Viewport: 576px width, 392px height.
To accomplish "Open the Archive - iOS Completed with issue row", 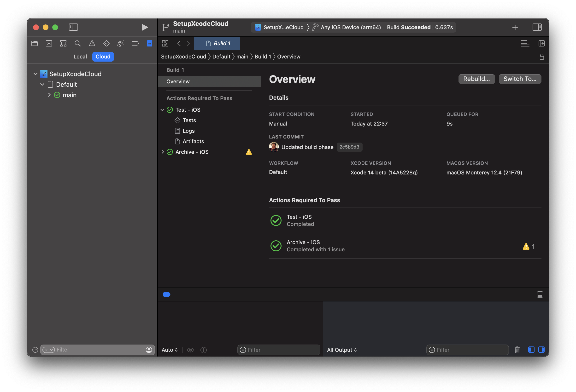I will [x=405, y=246].
